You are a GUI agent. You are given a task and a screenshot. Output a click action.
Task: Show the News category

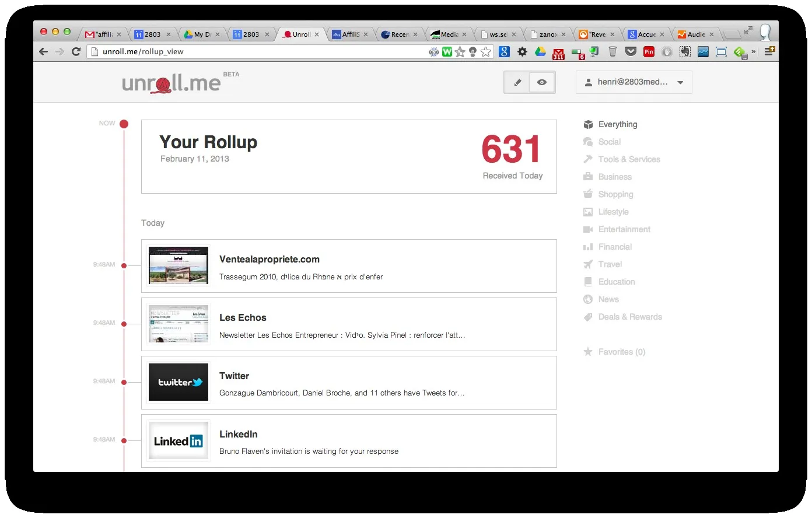[x=601, y=299]
